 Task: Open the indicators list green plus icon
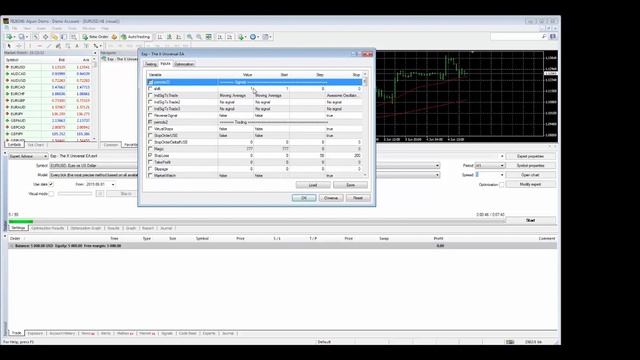click(241, 37)
